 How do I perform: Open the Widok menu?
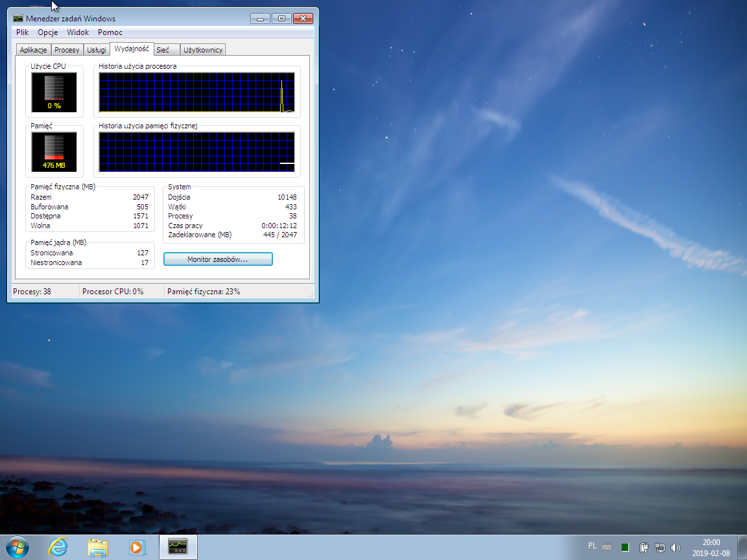click(77, 32)
